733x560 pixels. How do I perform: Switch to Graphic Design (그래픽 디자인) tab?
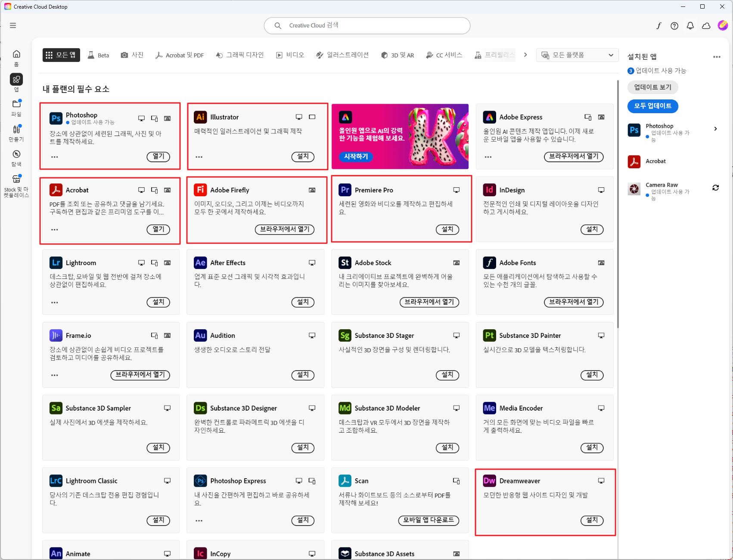point(240,55)
